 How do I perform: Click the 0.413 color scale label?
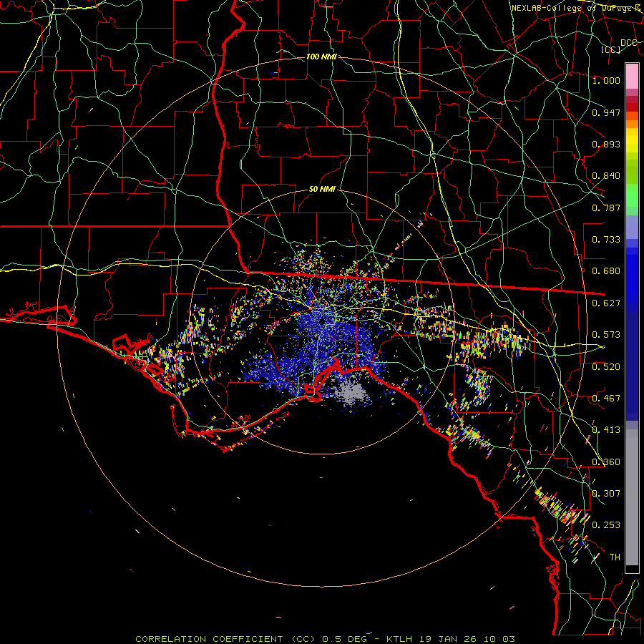point(606,430)
